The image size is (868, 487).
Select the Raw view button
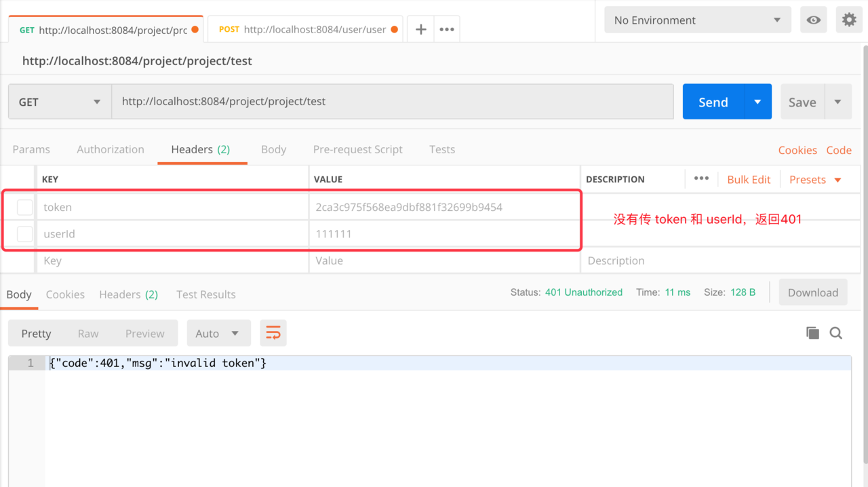[x=88, y=333]
